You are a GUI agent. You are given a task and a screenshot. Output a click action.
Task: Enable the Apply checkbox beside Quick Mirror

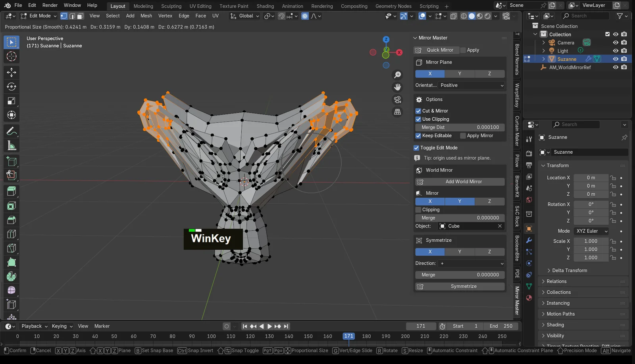click(x=463, y=50)
